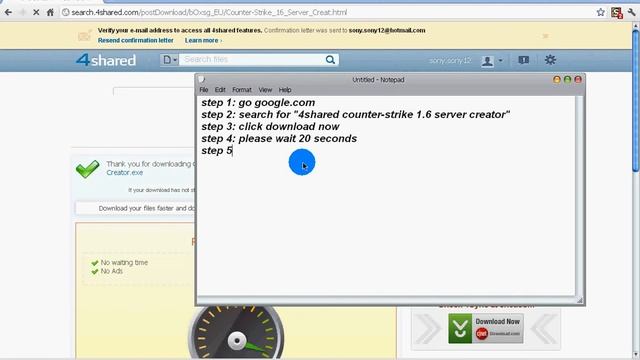The width and height of the screenshot is (640, 360).
Task: Click the sony.sony12 username
Action: [x=450, y=60]
